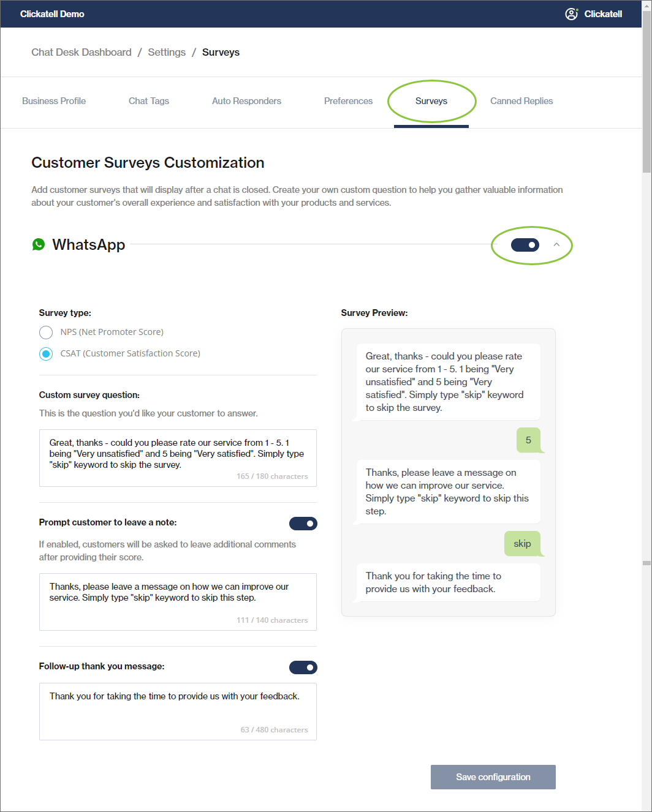Viewport: 652px width, 812px height.
Task: Click the user account profile icon
Action: tap(571, 14)
